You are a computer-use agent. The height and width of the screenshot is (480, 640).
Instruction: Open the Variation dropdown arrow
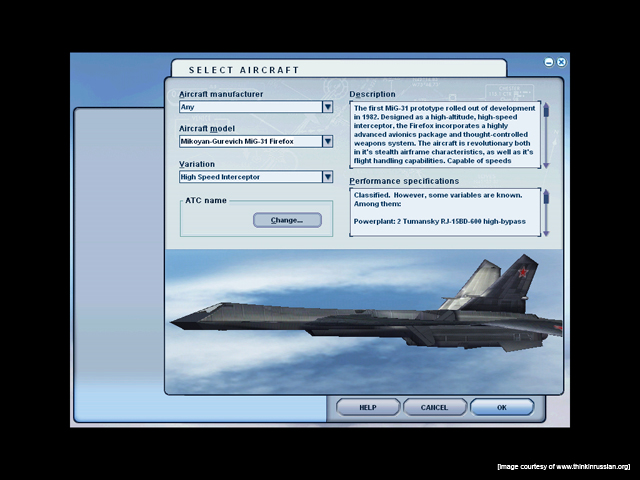(328, 177)
